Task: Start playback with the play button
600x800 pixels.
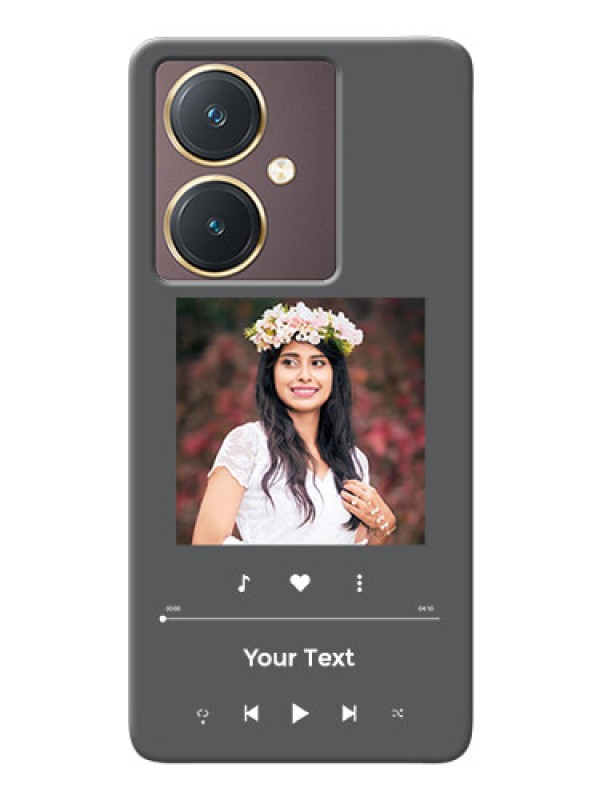Action: 300,713
